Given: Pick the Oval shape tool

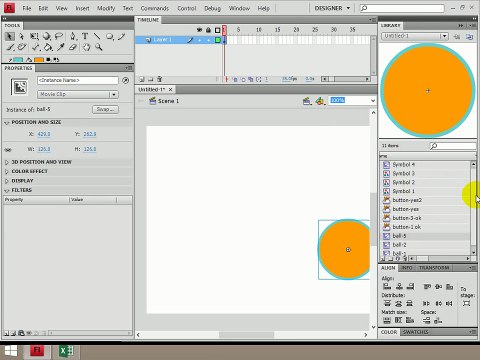Looking at the screenshot, I should [110, 36].
